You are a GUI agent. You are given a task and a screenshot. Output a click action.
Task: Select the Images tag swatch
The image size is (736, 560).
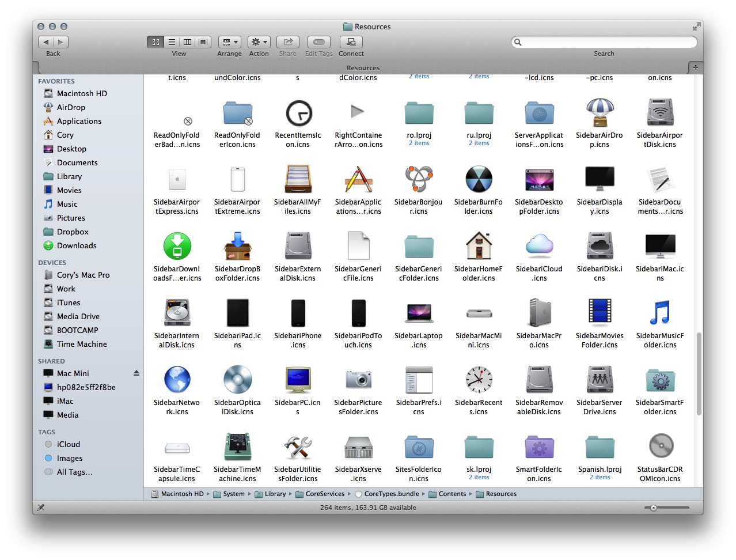click(x=48, y=458)
